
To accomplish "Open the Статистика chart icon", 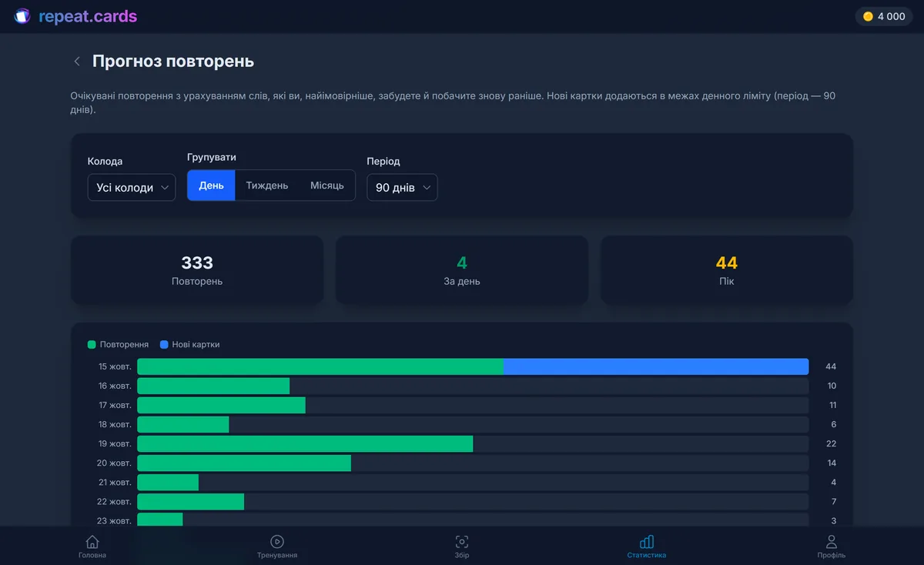I will tap(647, 542).
